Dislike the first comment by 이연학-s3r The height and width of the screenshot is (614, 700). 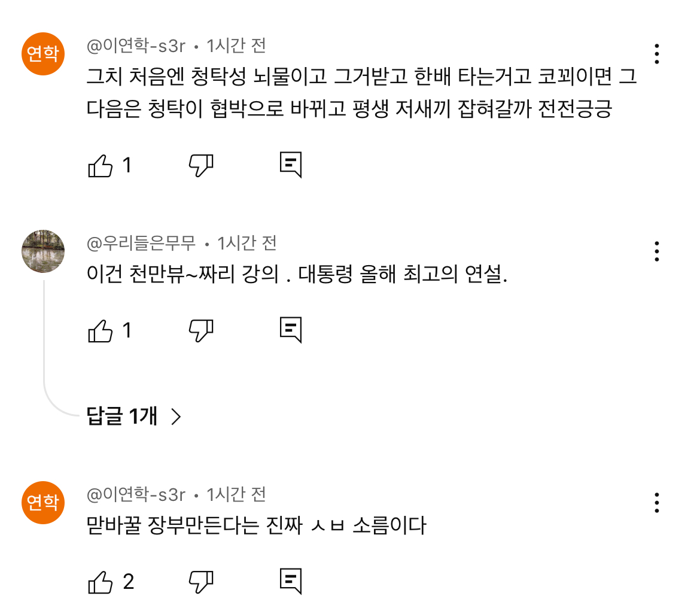pyautogui.click(x=201, y=165)
